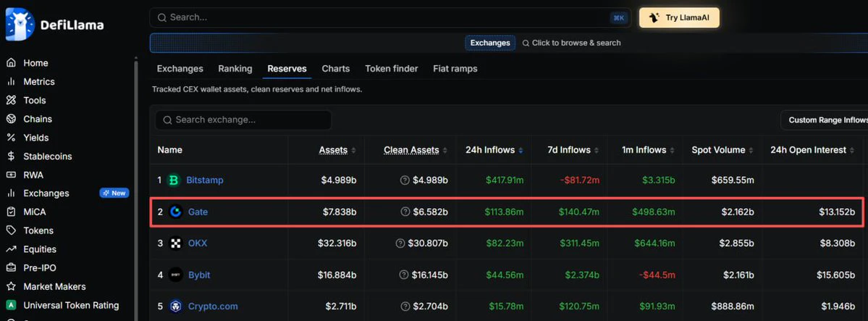Open the Fiat ramps tab
The image size is (868, 321).
[x=455, y=69]
